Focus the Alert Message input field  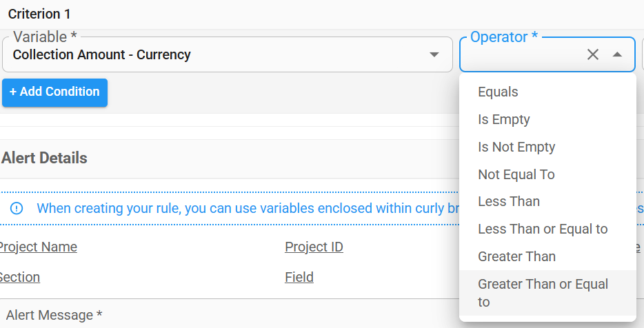click(230, 315)
